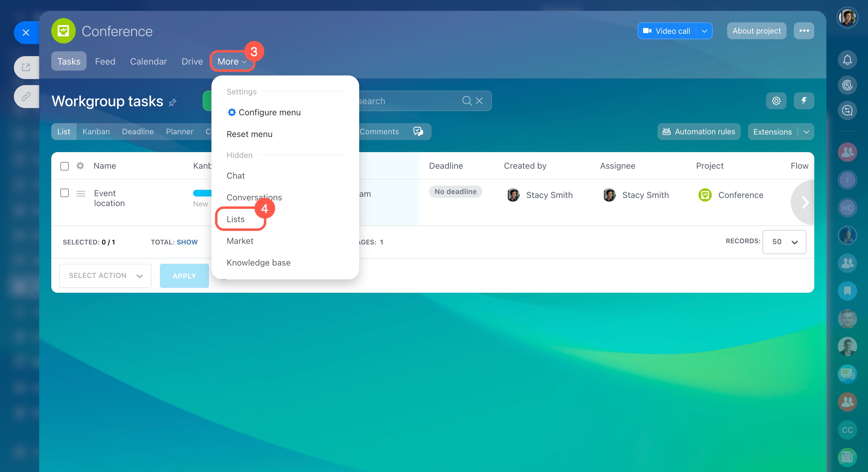Expand the More tab dropdown
This screenshot has height=472, width=868.
click(x=232, y=61)
